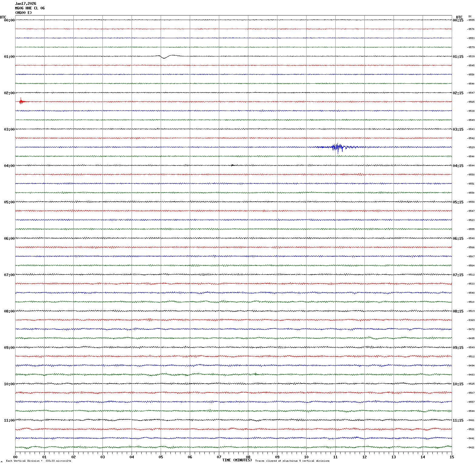Select minute 00 tick label on bottom axis
This screenshot has height=465, width=476.
15,457
